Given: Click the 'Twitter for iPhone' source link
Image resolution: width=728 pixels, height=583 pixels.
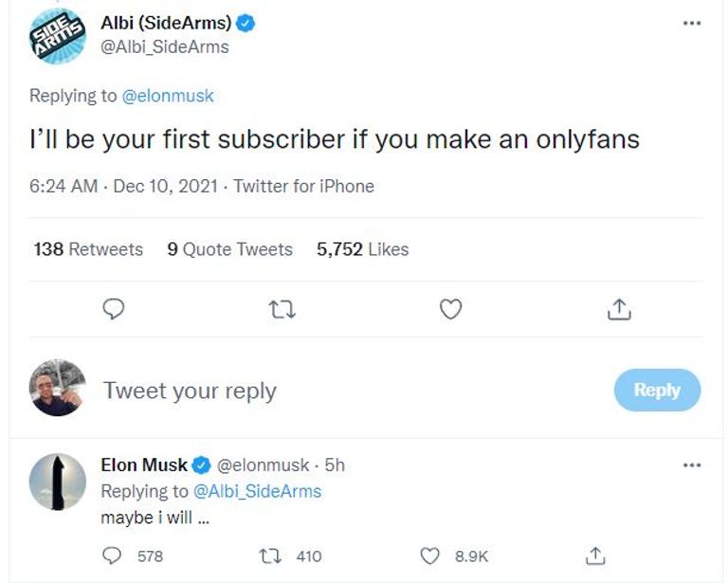Looking at the screenshot, I should 303,186.
